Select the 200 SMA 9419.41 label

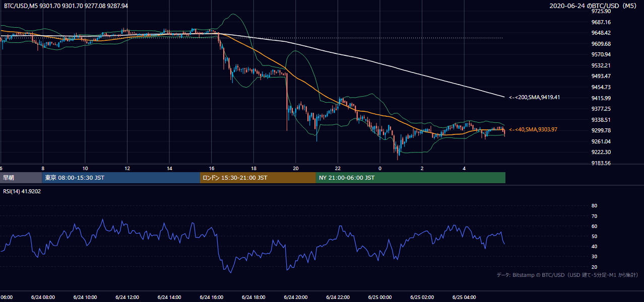pos(534,97)
